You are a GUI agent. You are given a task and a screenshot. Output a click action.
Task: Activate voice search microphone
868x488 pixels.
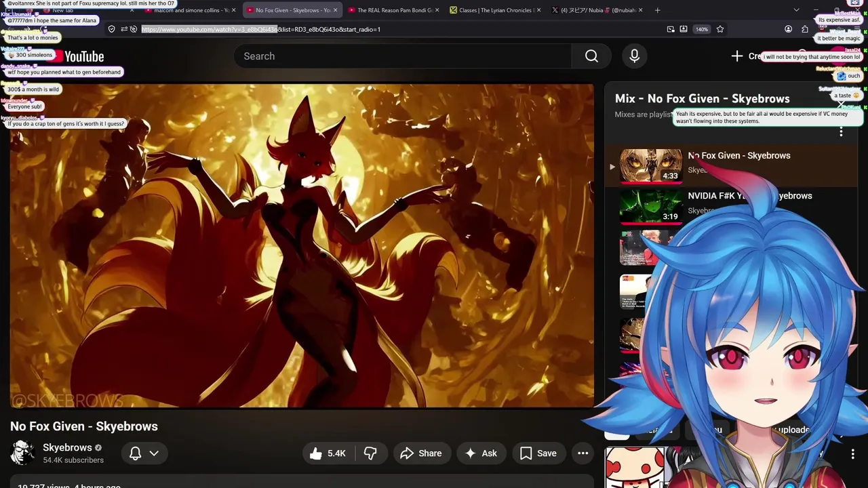coord(634,56)
